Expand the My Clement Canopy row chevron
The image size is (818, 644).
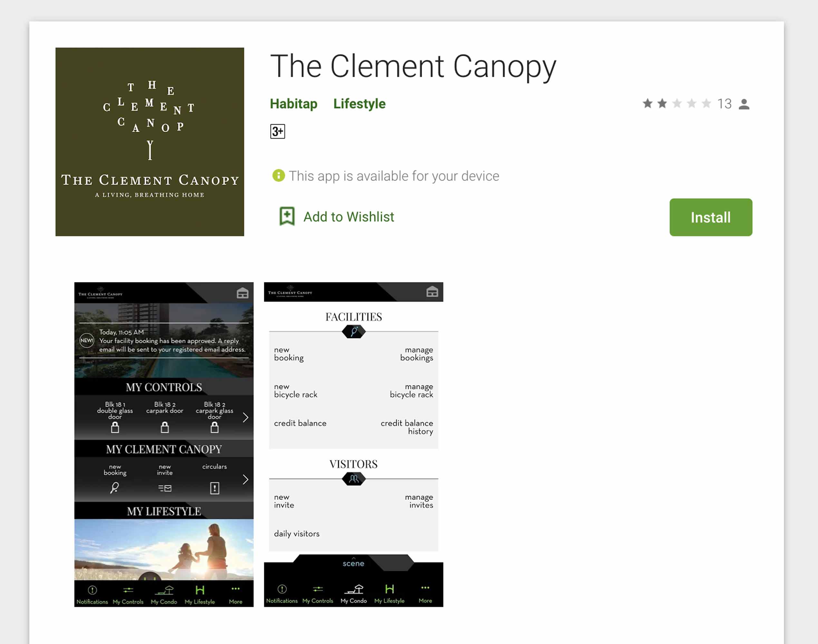pos(245,479)
